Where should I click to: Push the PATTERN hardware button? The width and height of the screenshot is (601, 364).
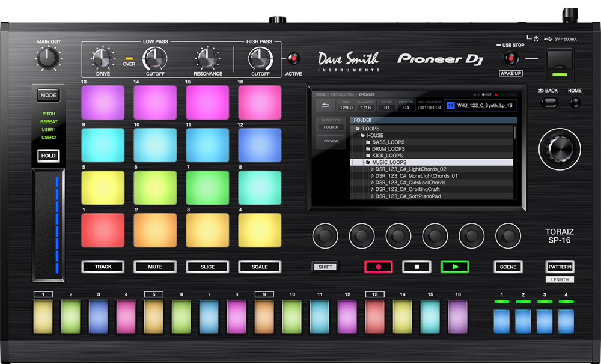coord(560,267)
